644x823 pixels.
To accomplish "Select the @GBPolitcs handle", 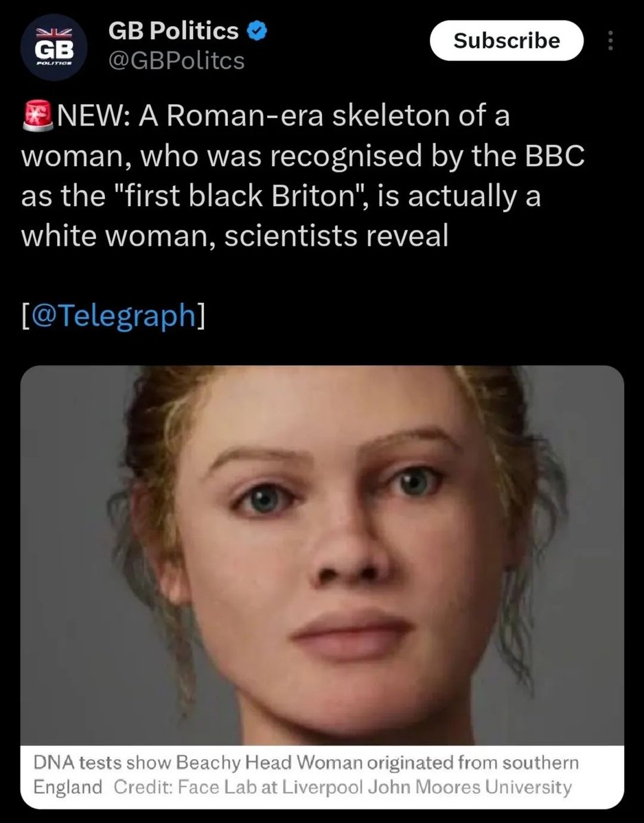I will pyautogui.click(x=176, y=60).
